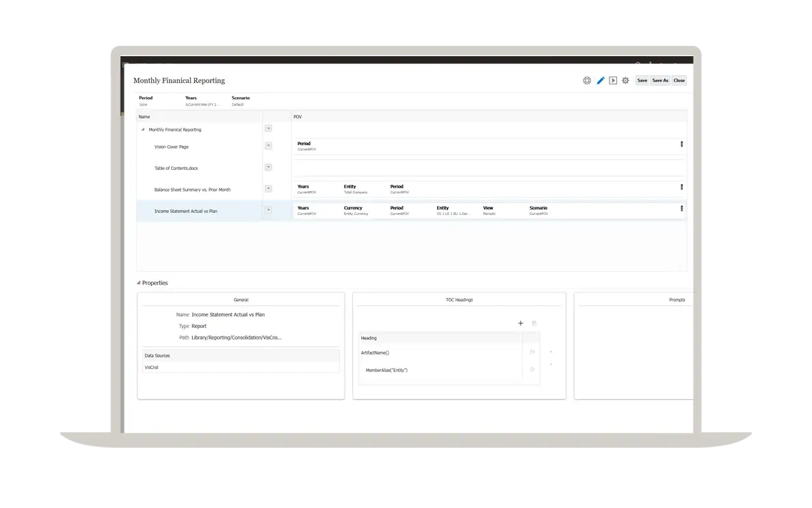Open kebab menu for Balance Sheet POV
Viewport: 812px width, 508px height.
click(681, 187)
